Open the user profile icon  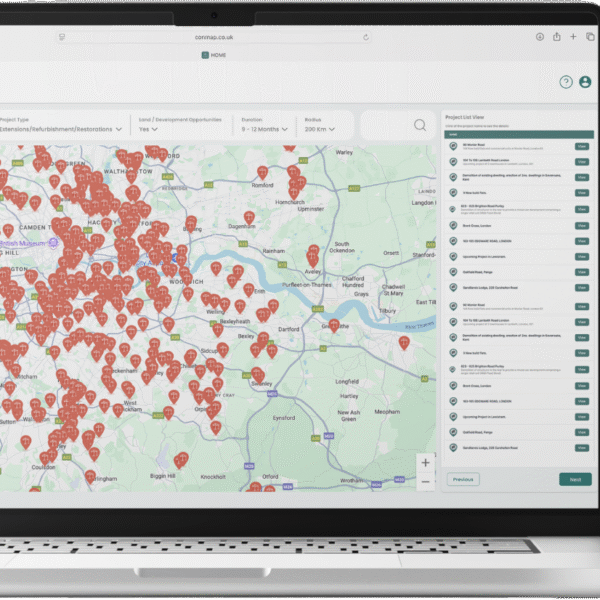coord(585,82)
